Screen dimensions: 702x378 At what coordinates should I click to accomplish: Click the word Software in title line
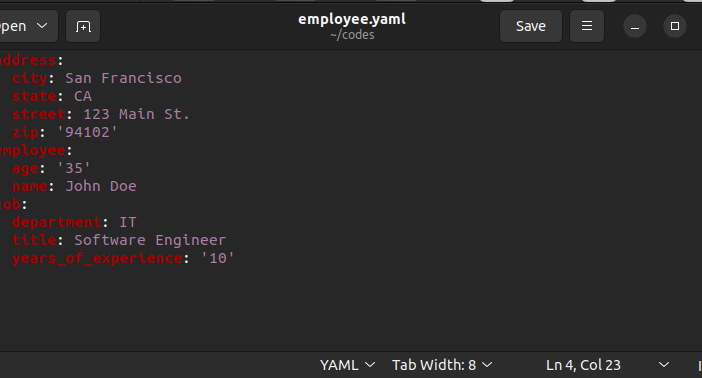tap(110, 240)
